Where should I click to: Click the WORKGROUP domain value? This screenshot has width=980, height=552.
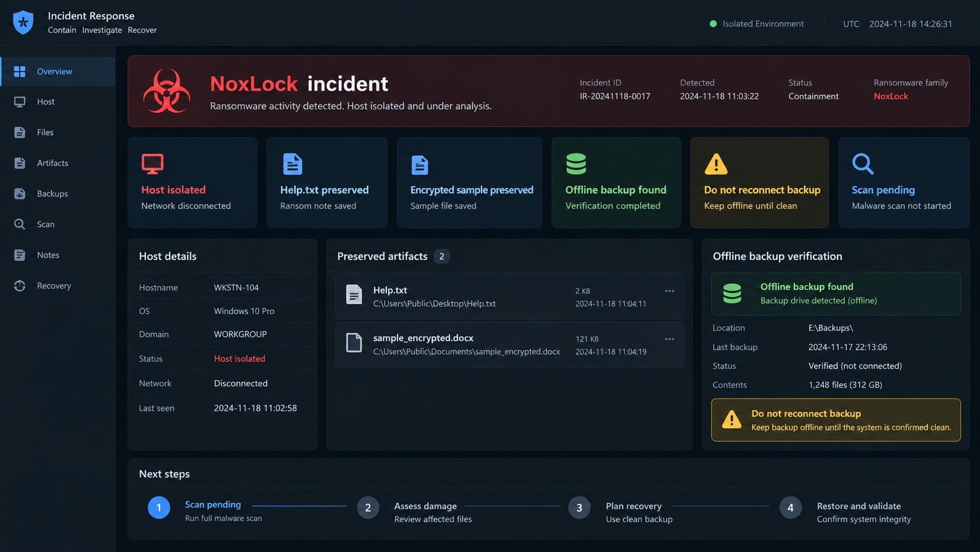240,334
